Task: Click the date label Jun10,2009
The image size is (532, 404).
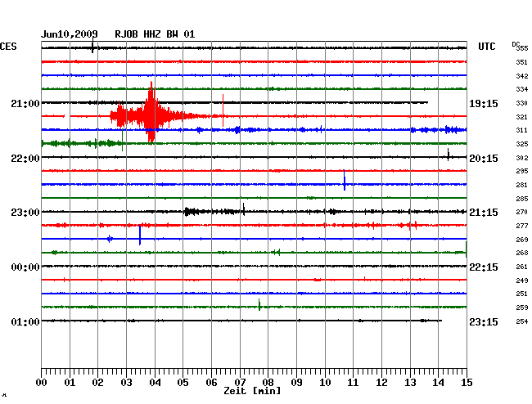Action: click(70, 34)
